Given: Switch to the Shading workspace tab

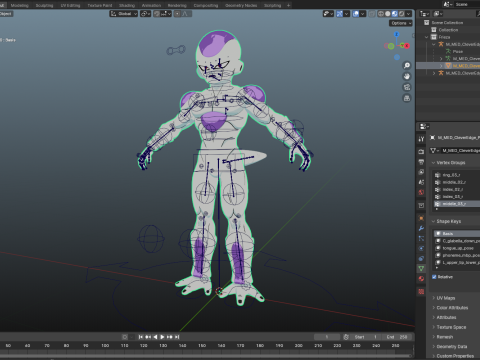Looking at the screenshot, I should coord(127,5).
